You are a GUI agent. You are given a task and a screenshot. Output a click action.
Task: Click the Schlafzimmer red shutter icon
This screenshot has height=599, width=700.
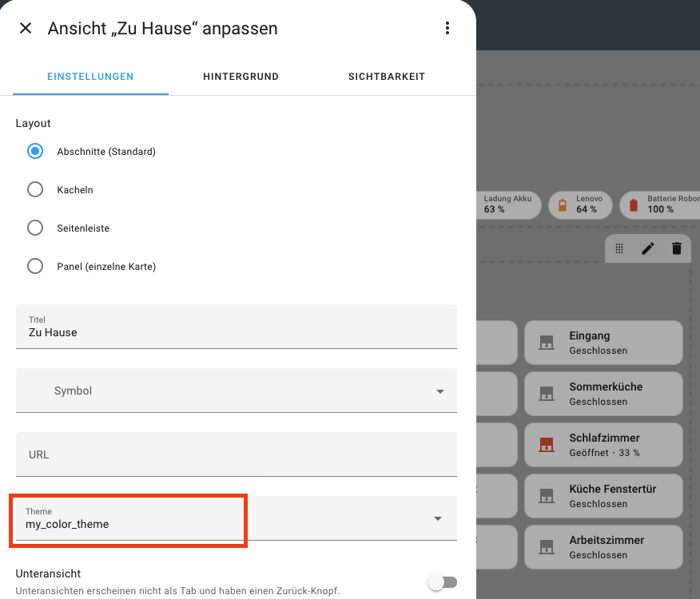click(x=547, y=445)
